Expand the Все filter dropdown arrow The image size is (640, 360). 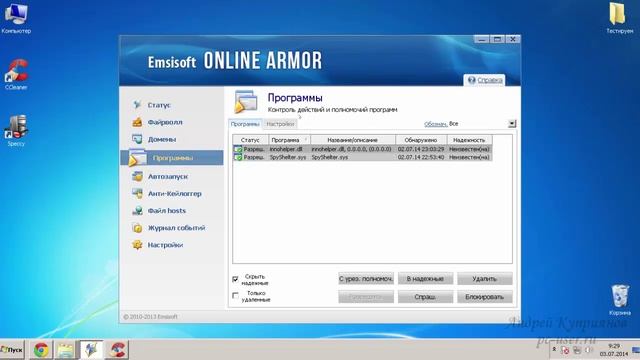512,124
